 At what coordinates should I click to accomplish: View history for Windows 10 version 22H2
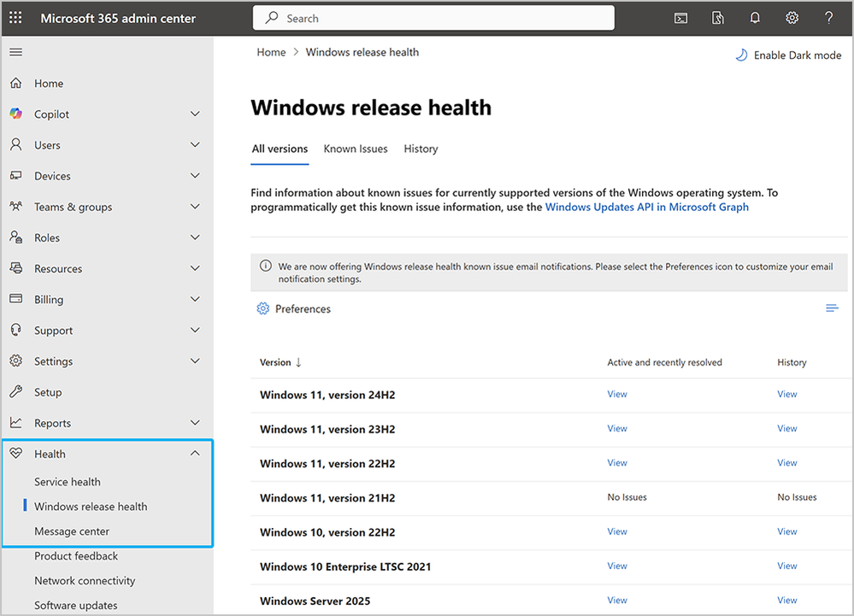[x=787, y=531]
